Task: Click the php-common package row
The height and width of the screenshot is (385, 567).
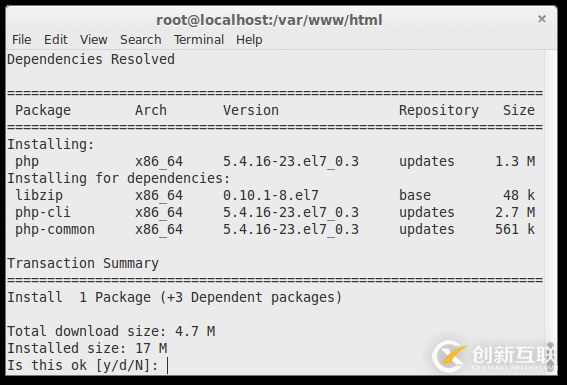Action: (275, 230)
